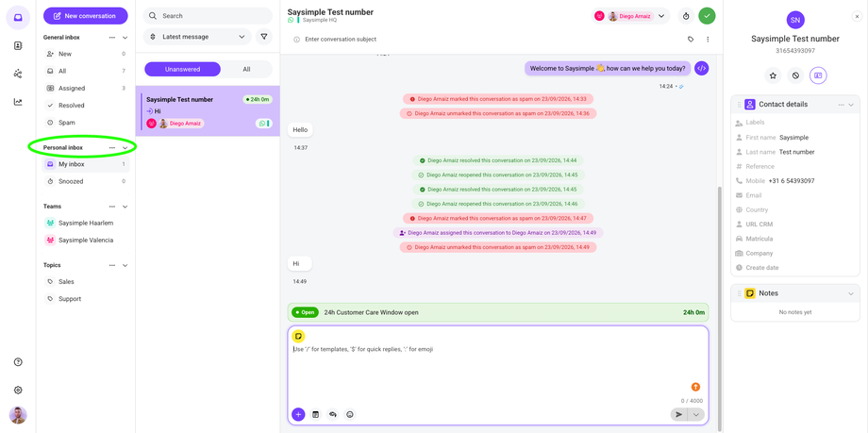Open the Sales topic
The image size is (868, 433).
tap(86, 282)
